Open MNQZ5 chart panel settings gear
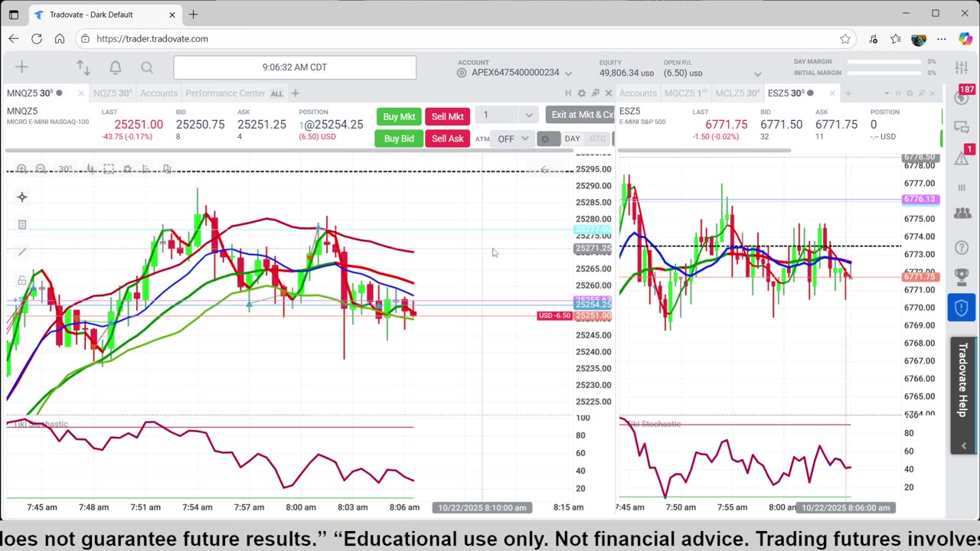The height and width of the screenshot is (551, 980). 582,93
